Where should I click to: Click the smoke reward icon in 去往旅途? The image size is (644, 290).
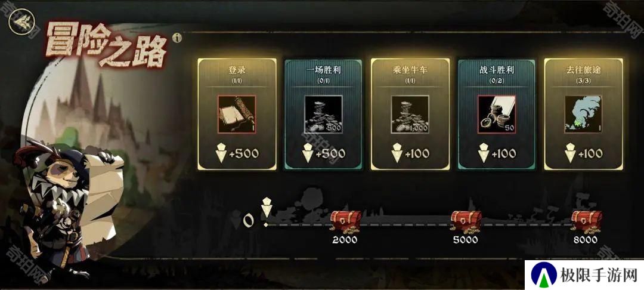pos(583,114)
